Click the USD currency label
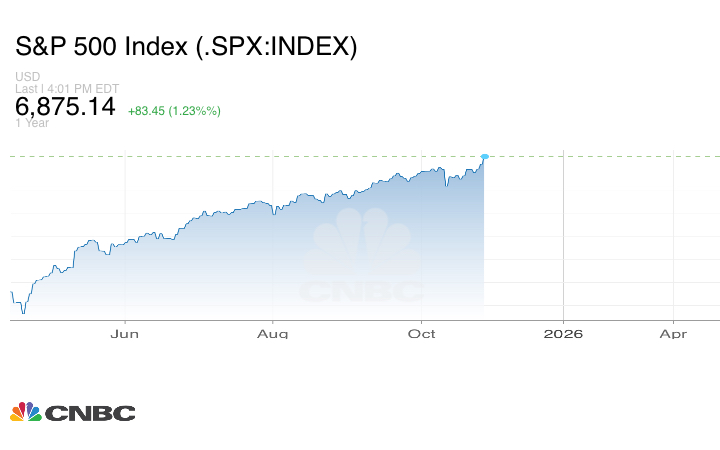The width and height of the screenshot is (720, 450). pyautogui.click(x=27, y=77)
